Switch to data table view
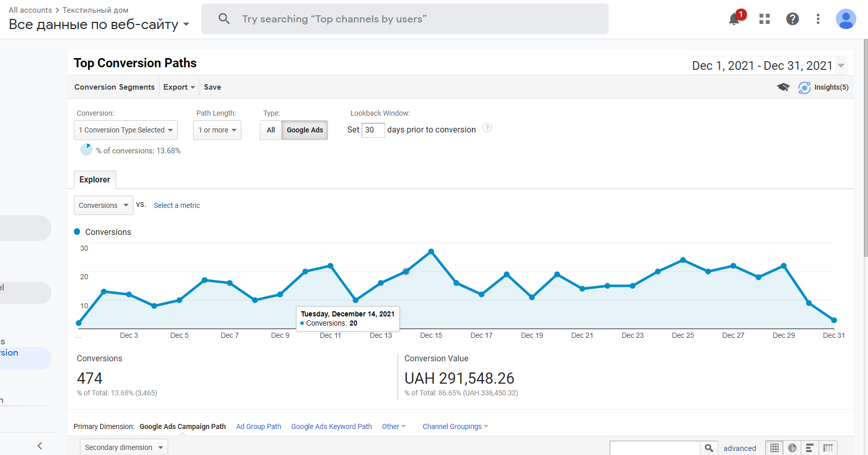This screenshot has width=868, height=455. pyautogui.click(x=774, y=448)
